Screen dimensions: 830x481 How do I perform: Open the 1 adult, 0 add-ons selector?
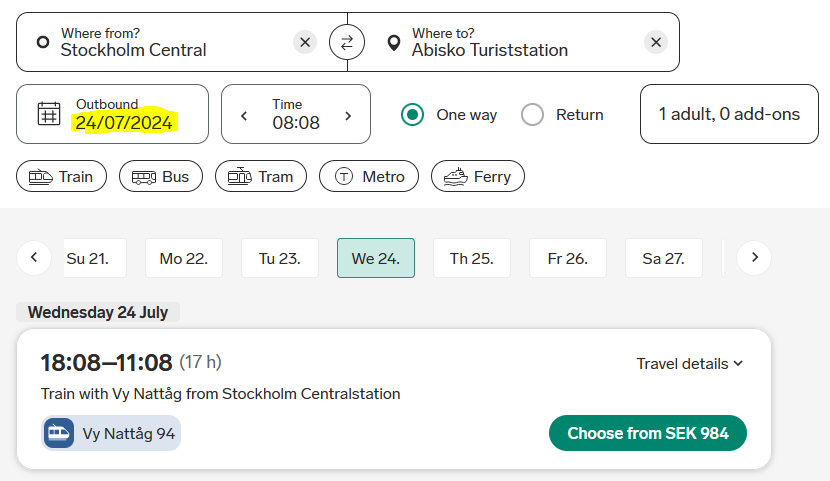click(729, 114)
